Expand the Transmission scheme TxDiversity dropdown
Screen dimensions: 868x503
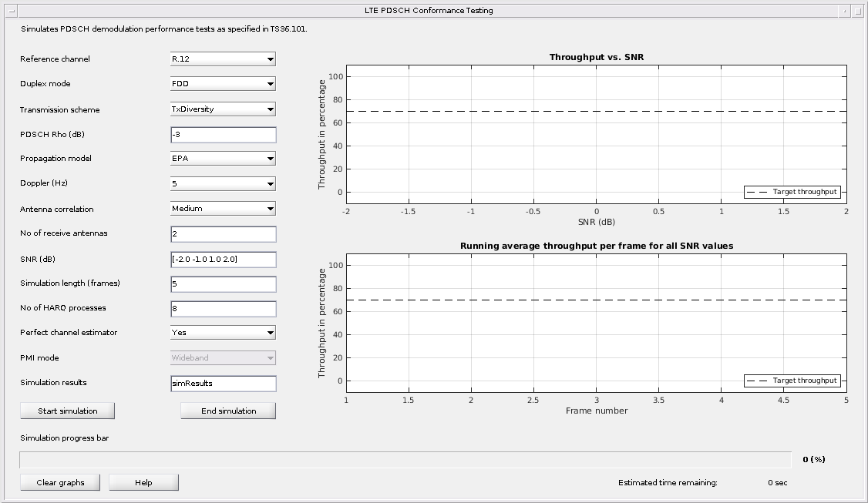point(223,109)
